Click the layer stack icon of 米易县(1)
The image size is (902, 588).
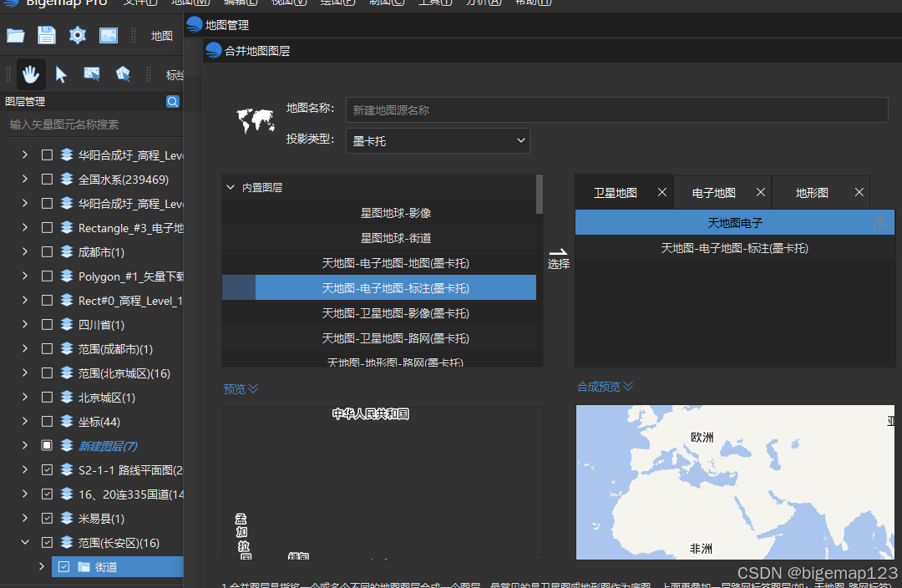tap(67, 518)
